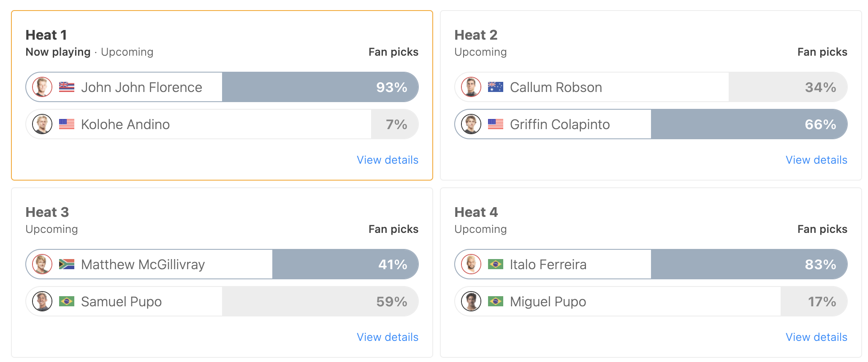Open View details for Heat 3

pos(388,337)
